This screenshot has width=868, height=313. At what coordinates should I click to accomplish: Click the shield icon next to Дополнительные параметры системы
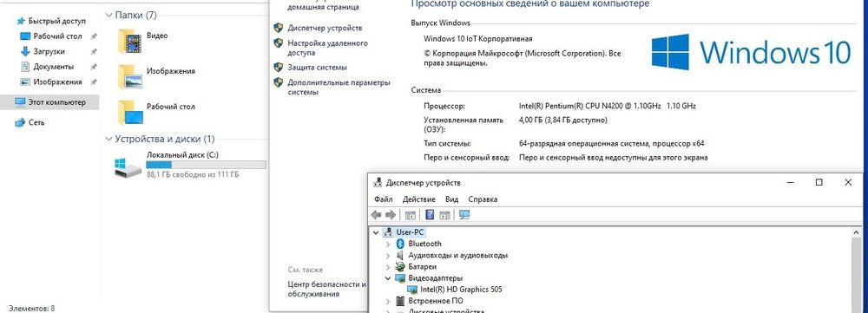(x=279, y=82)
